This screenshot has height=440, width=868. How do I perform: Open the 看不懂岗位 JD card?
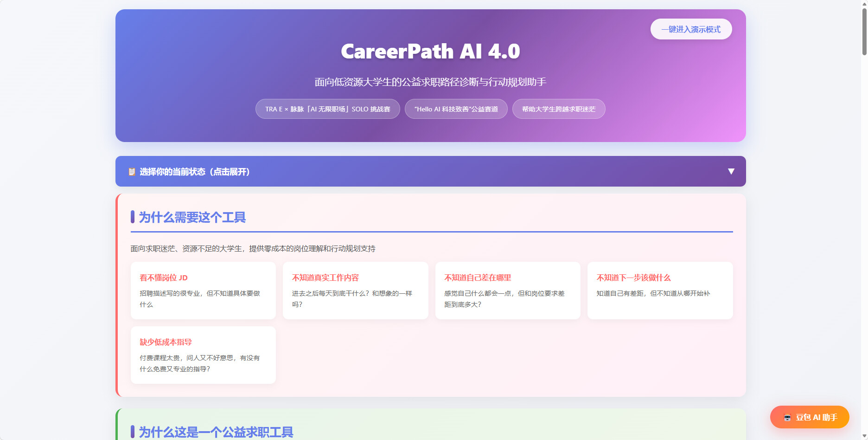(203, 291)
